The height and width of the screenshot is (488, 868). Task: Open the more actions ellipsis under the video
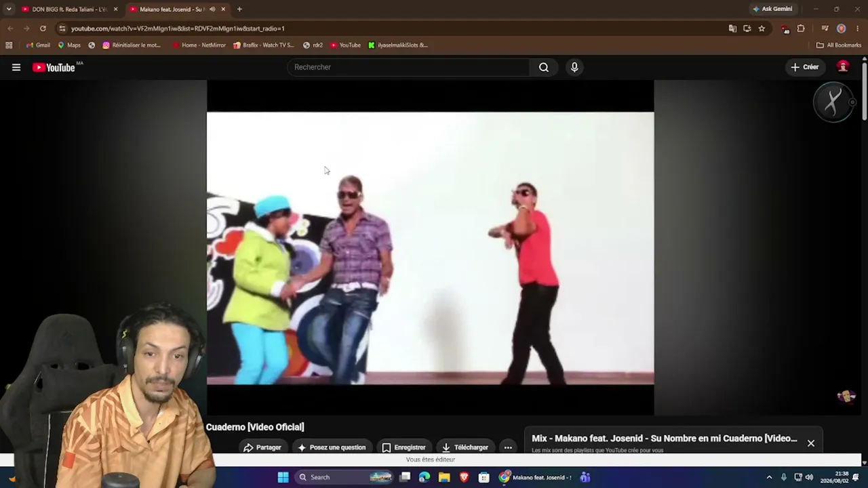(508, 447)
